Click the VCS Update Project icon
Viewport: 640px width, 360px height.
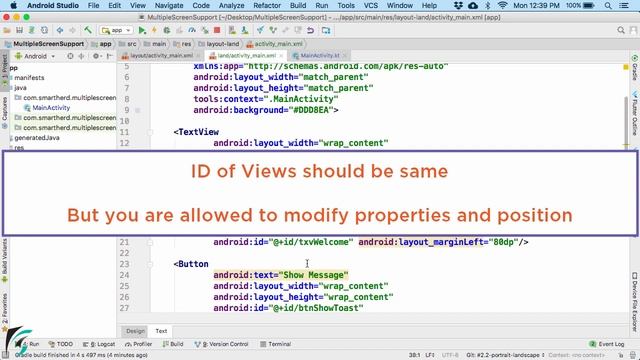click(260, 30)
